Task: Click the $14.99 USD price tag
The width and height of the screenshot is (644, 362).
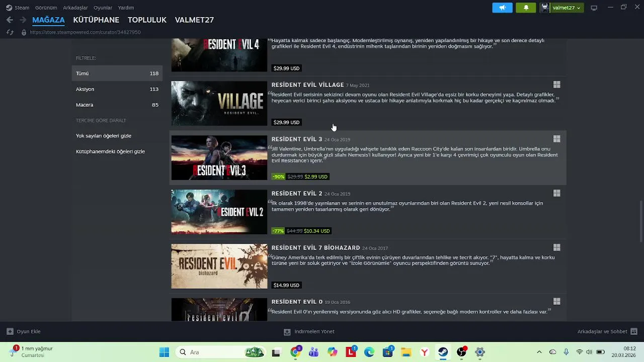Action: click(x=286, y=285)
